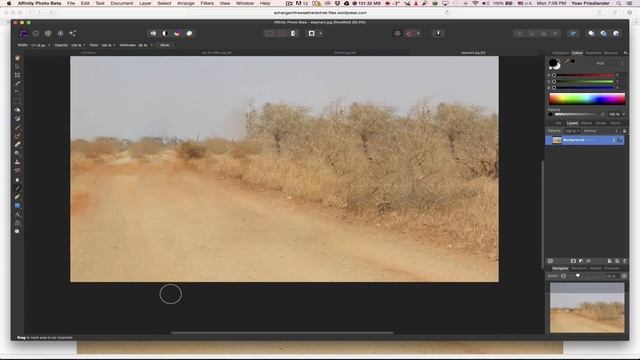
Task: Select the Artistic Text tool
Action: pos(17,214)
